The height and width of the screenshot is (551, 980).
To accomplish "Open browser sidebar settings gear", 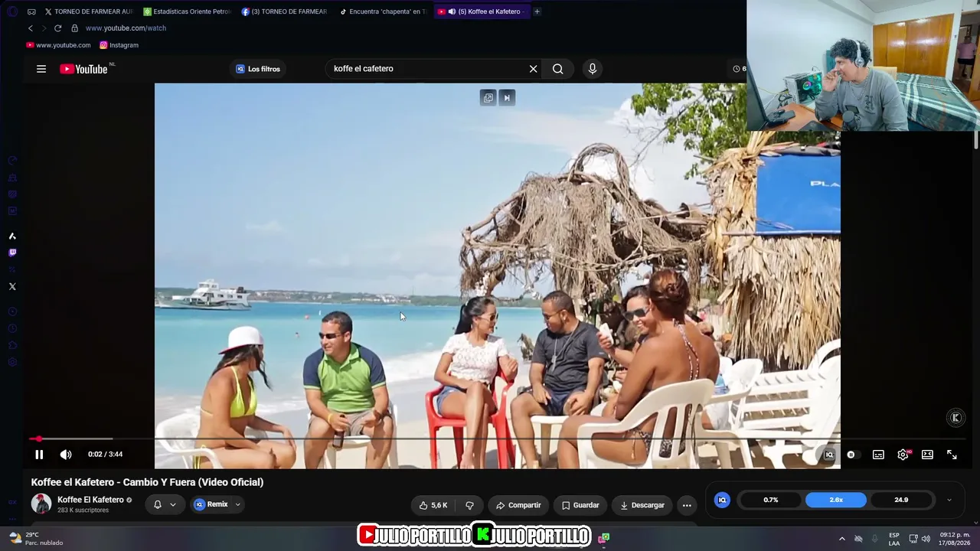I will (12, 362).
